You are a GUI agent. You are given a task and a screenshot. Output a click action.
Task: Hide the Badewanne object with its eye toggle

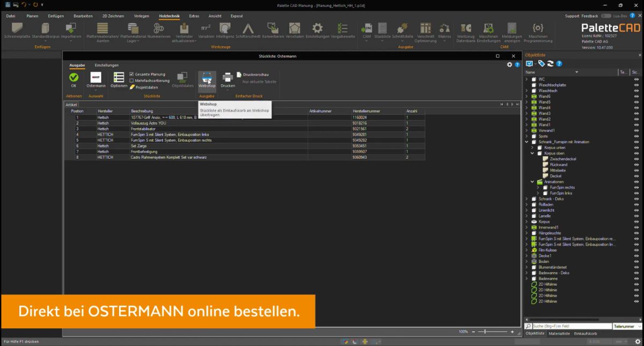[636, 278]
